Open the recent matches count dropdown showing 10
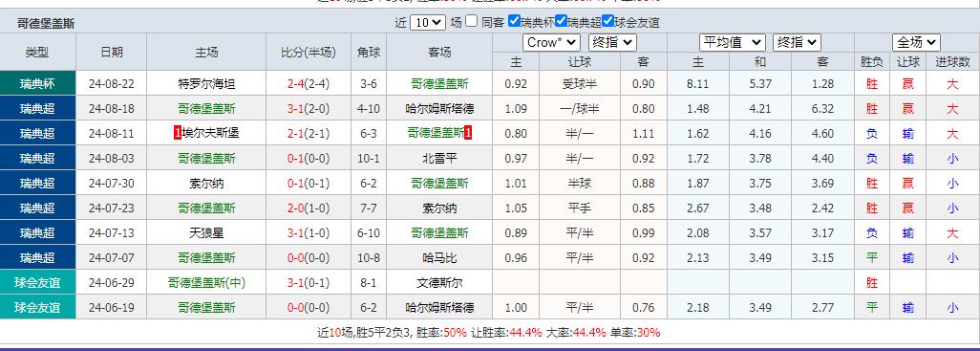 click(428, 22)
